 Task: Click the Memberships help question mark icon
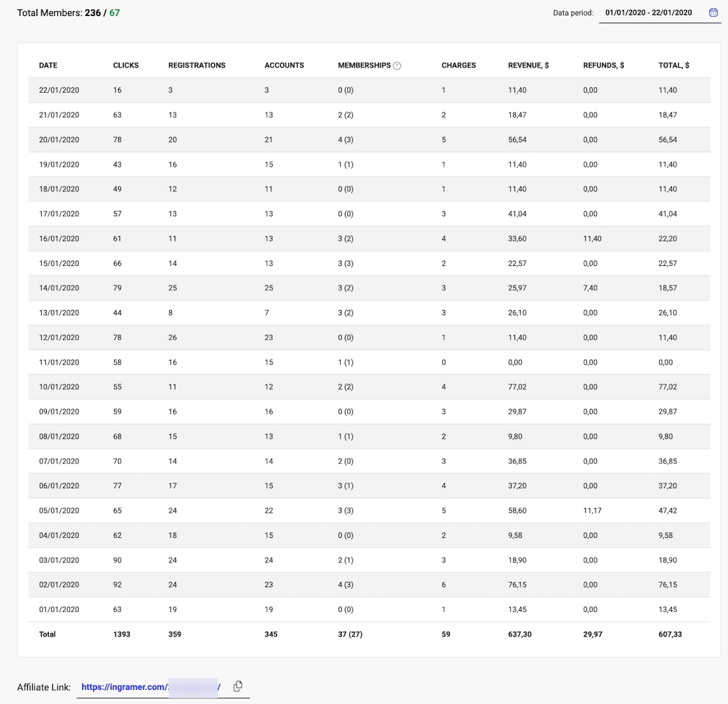[397, 66]
